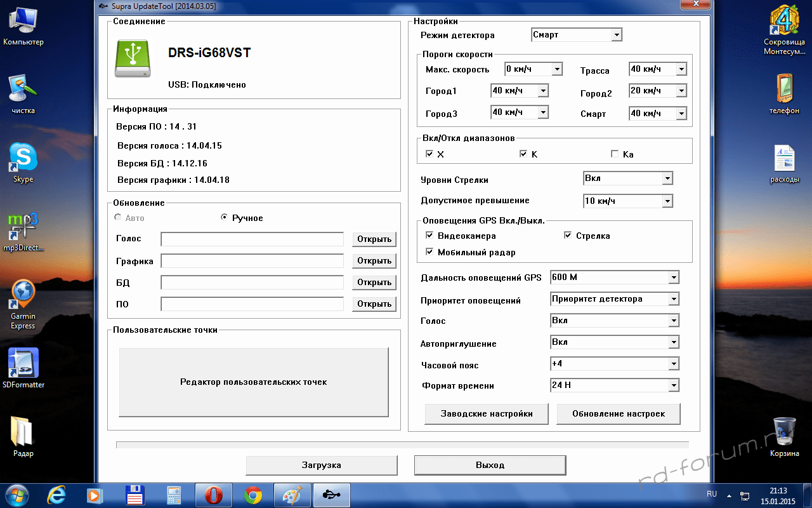
Task: Click the Загрузка button
Action: 322,465
